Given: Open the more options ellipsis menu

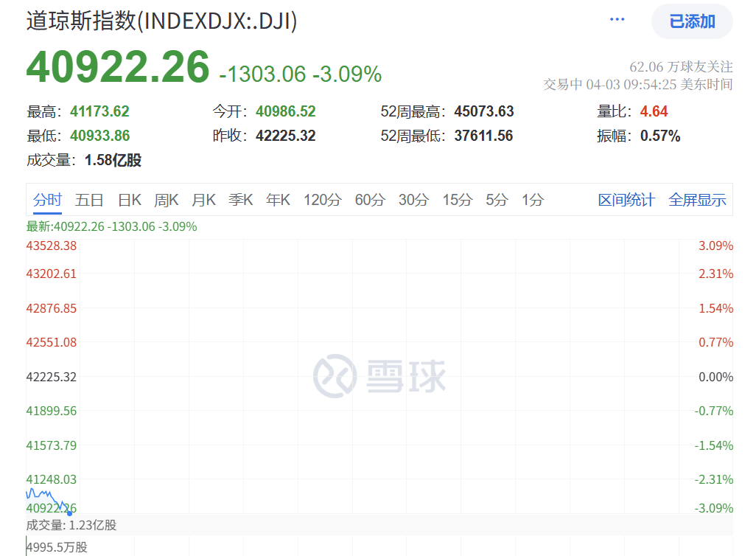Looking at the screenshot, I should (x=616, y=19).
